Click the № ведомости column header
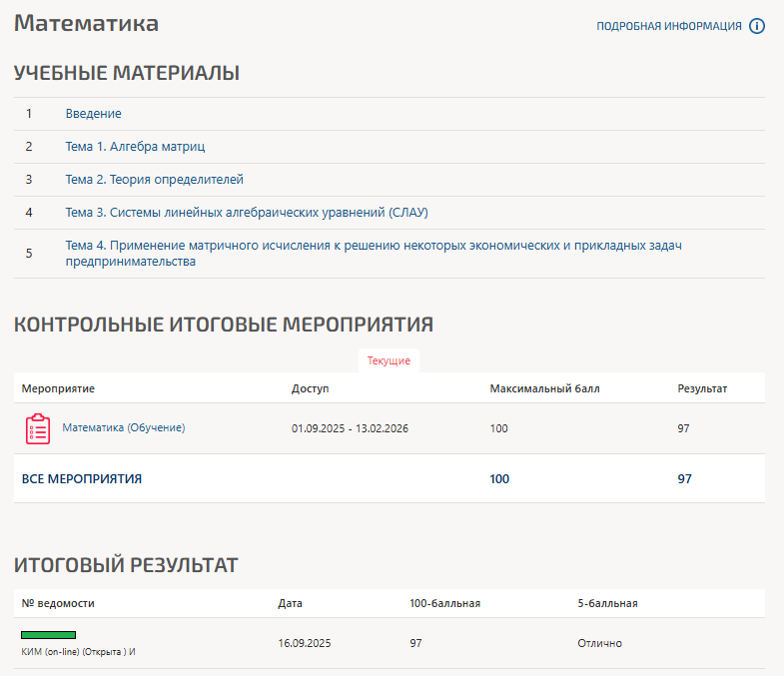Screen dimensions: 784x676 pyautogui.click(x=58, y=603)
